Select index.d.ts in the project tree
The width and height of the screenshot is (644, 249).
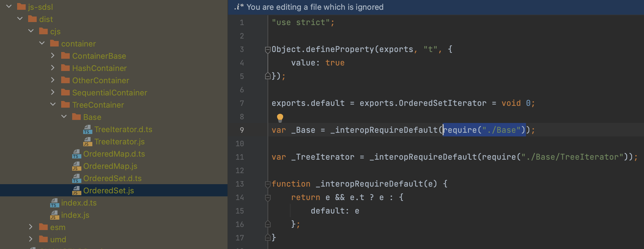pyautogui.click(x=79, y=203)
